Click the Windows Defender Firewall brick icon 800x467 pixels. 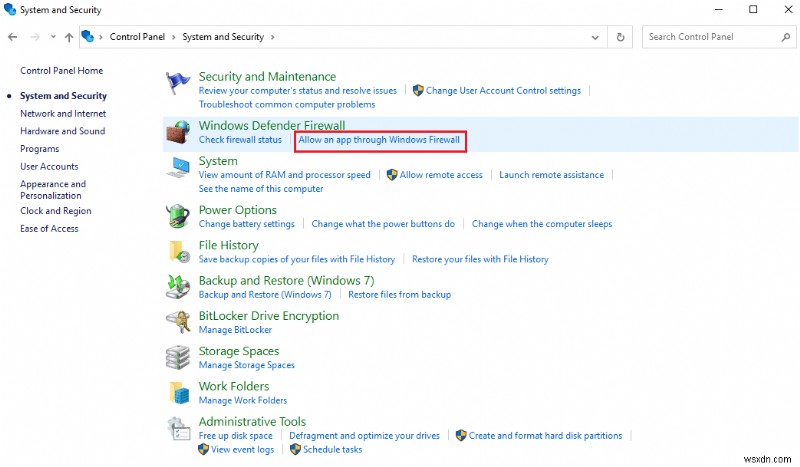pos(178,132)
